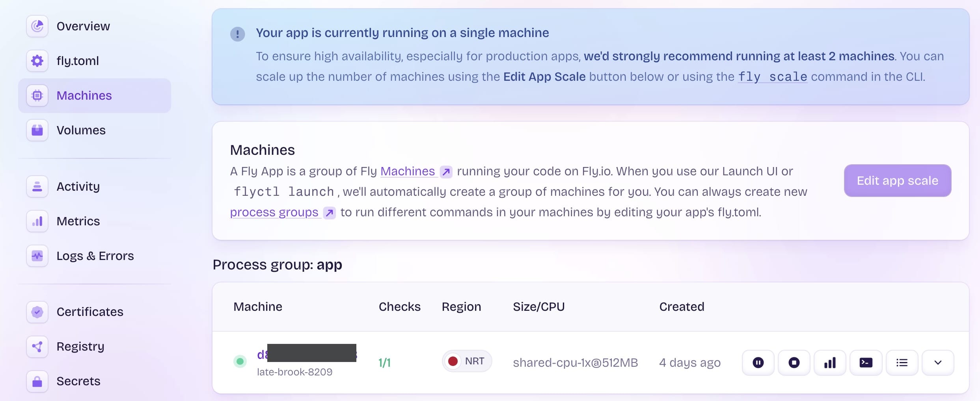The width and height of the screenshot is (980, 401).
Task: Click the NRT region badge
Action: (467, 361)
